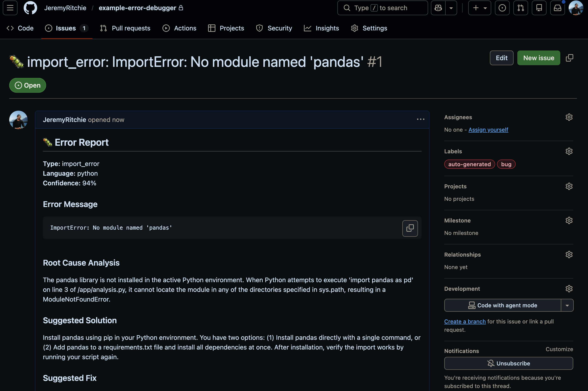Expand the Copilot dropdown arrow
Screen dimensions: 588x391
pyautogui.click(x=451, y=8)
